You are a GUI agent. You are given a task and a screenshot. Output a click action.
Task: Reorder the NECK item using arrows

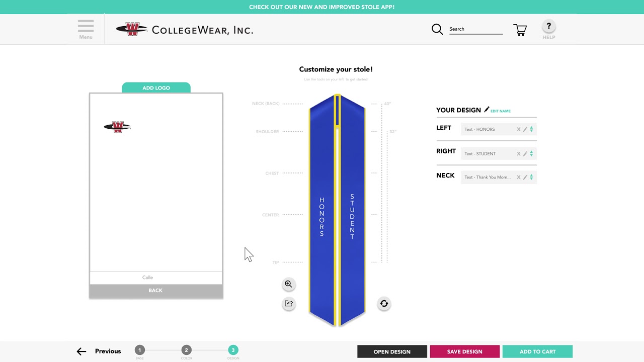(x=531, y=177)
